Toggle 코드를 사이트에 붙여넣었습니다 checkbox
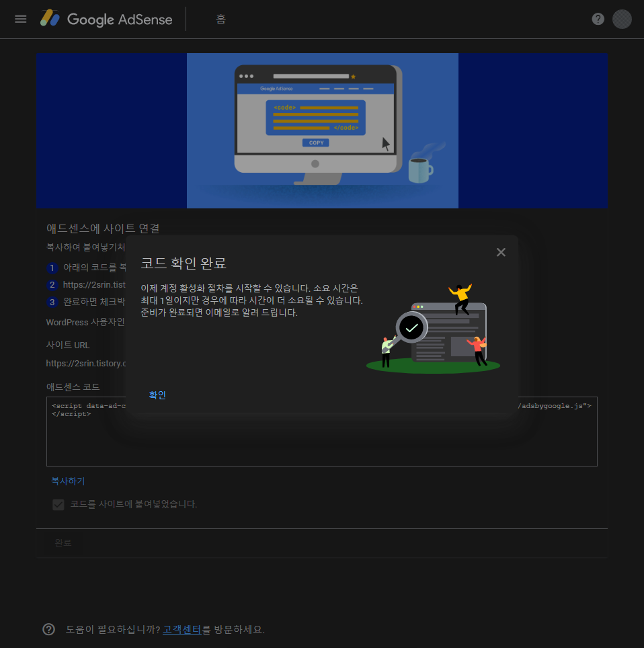 58,504
